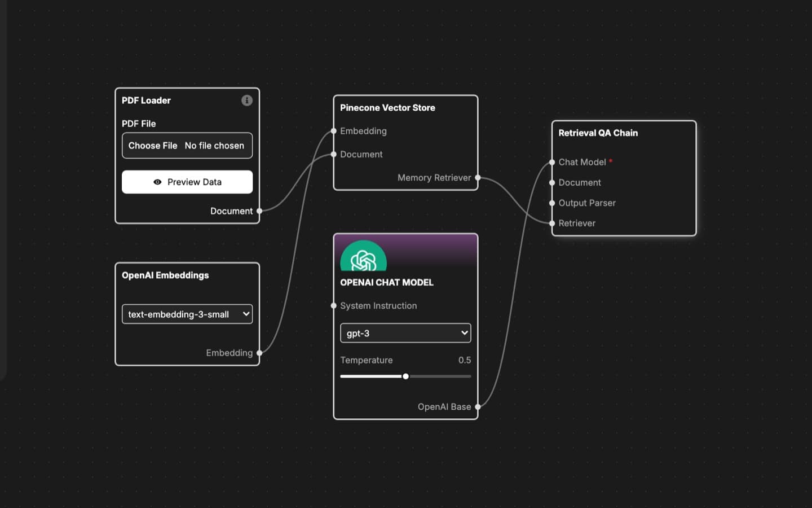Click the Temperature value 0.5

[x=465, y=360]
